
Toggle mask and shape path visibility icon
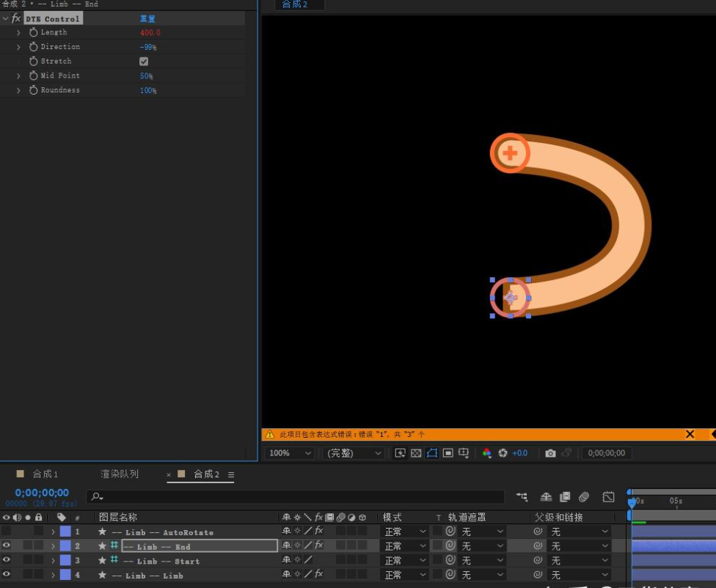pyautogui.click(x=432, y=453)
